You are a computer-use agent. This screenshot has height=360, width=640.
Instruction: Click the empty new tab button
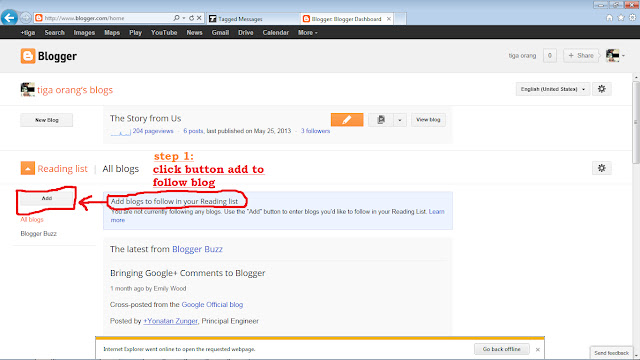click(400, 19)
